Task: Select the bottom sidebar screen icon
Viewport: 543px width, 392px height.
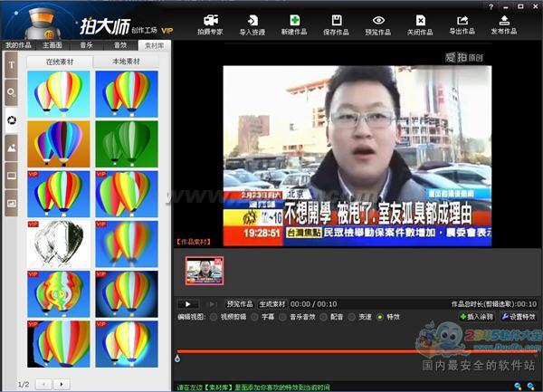Action: [12, 204]
